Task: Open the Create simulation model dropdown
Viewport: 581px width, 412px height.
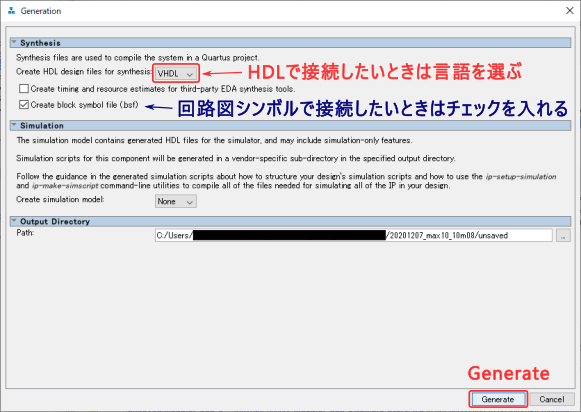Action: coord(176,202)
